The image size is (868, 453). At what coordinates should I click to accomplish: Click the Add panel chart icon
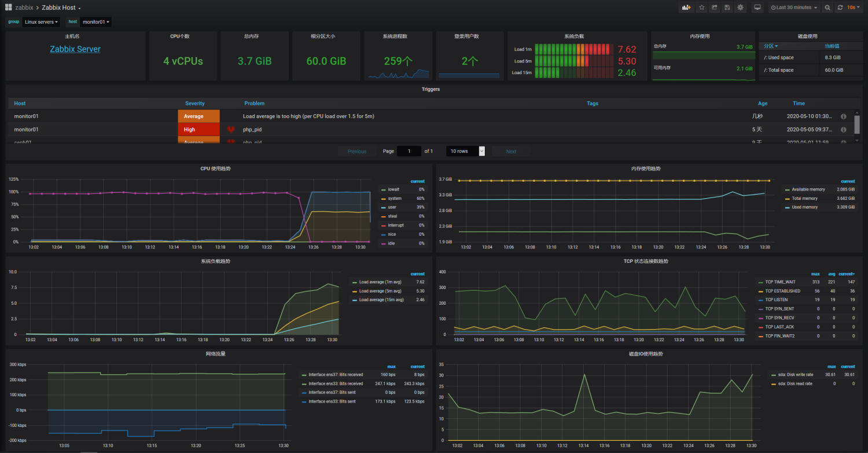pyautogui.click(x=686, y=8)
